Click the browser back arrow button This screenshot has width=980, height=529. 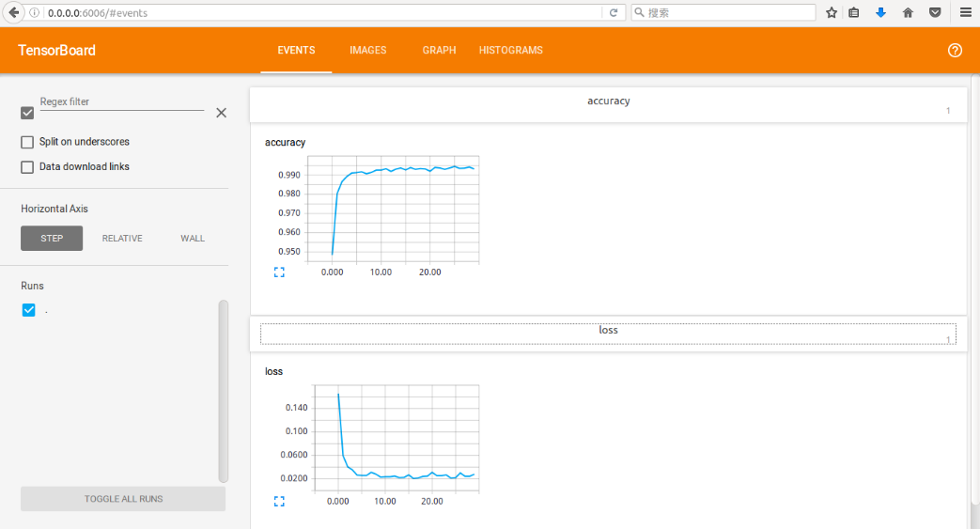(13, 12)
